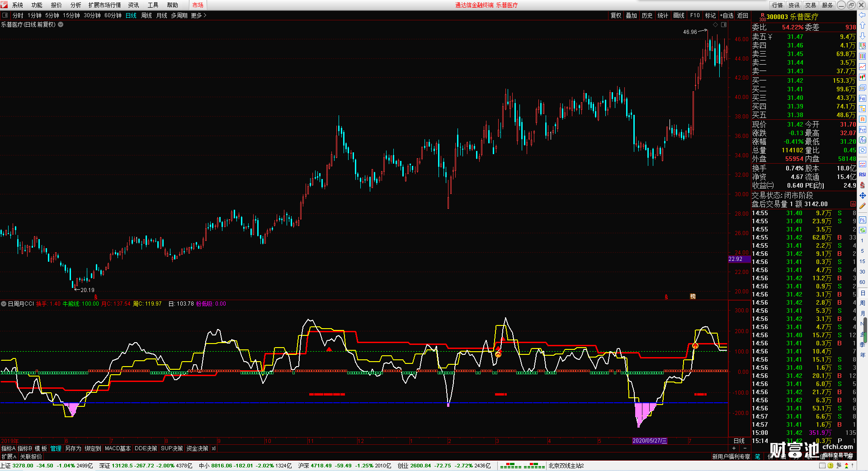The height and width of the screenshot is (471, 868).
Task: Open 日周月CCI indicator dropdown arrow
Action: coord(4,304)
